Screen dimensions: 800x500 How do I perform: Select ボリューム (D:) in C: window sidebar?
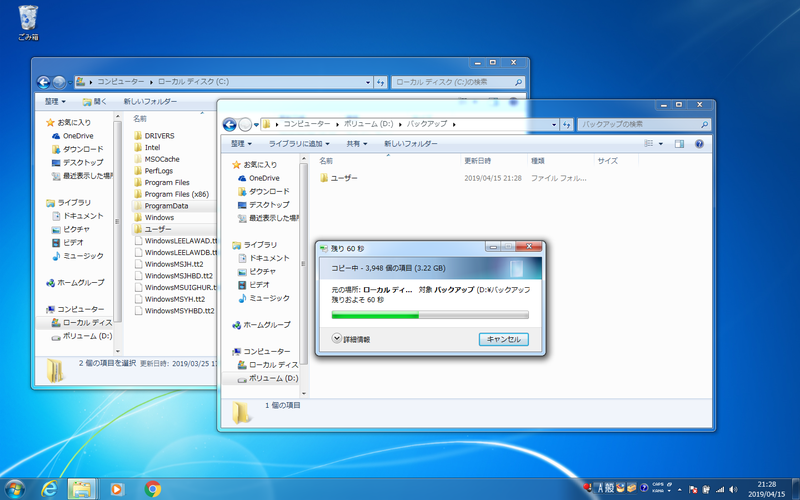(82, 336)
